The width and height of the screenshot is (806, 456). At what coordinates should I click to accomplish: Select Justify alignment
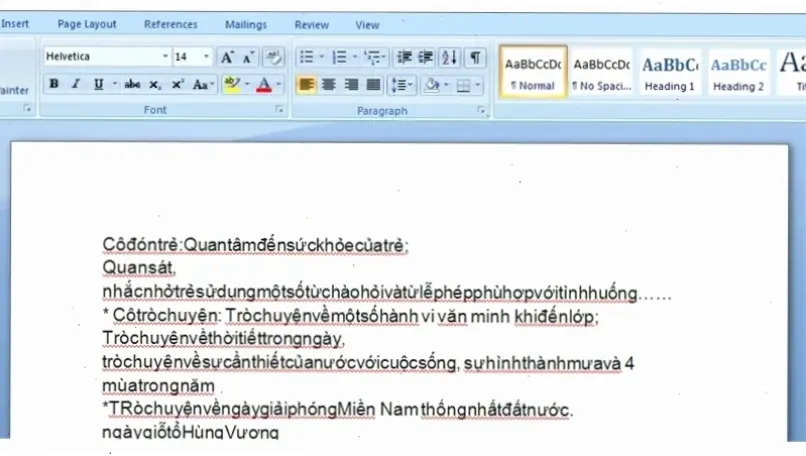coord(373,84)
